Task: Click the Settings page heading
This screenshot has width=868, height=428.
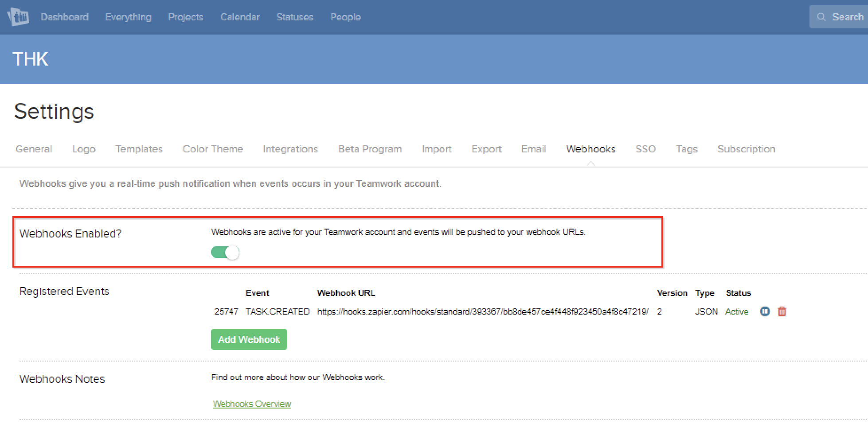Action: (54, 111)
